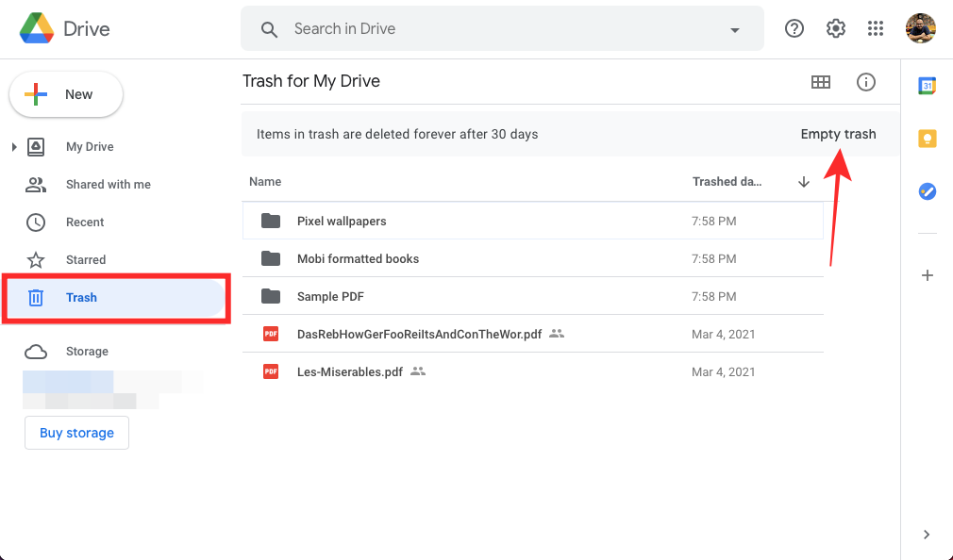Get add-ons with the plus icon

pyautogui.click(x=927, y=275)
